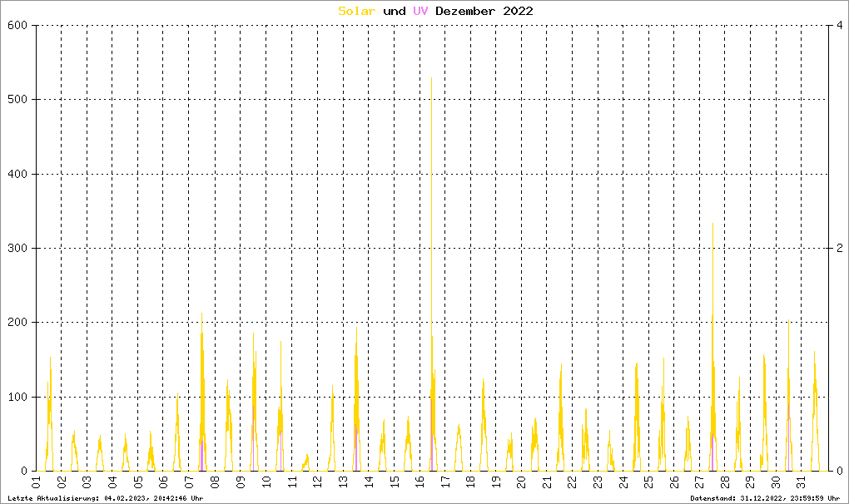The height and width of the screenshot is (504, 849).
Task: Click the pink "UV" word in the title
Action: [420, 11]
